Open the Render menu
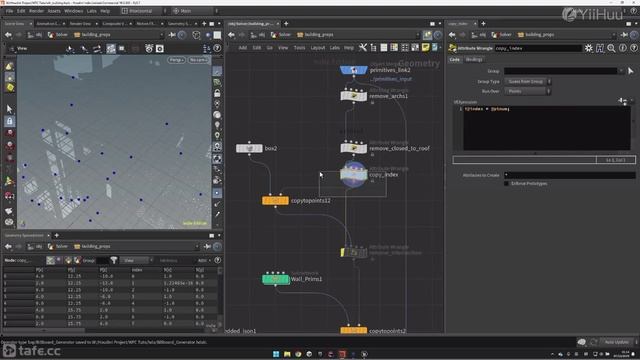This screenshot has height=360, width=640. (36, 11)
